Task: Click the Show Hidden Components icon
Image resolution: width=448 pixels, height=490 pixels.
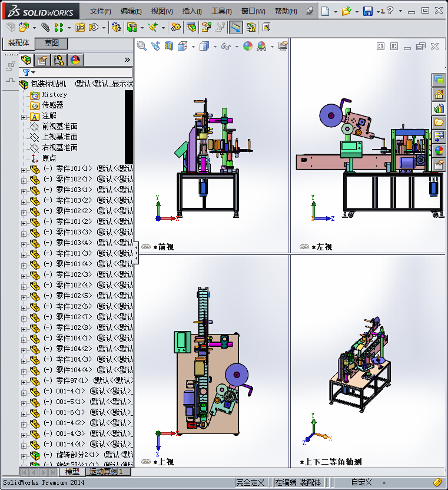Action: [x=117, y=28]
